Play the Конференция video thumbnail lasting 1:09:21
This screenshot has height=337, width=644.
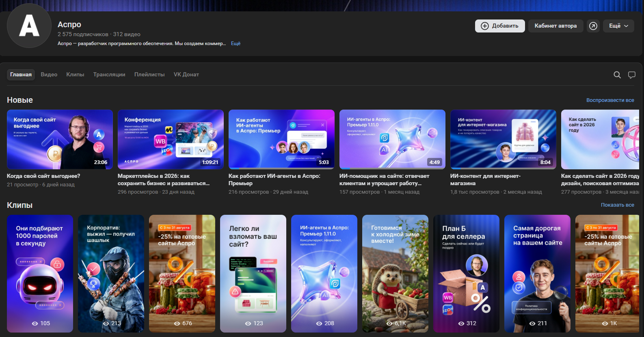click(x=171, y=139)
